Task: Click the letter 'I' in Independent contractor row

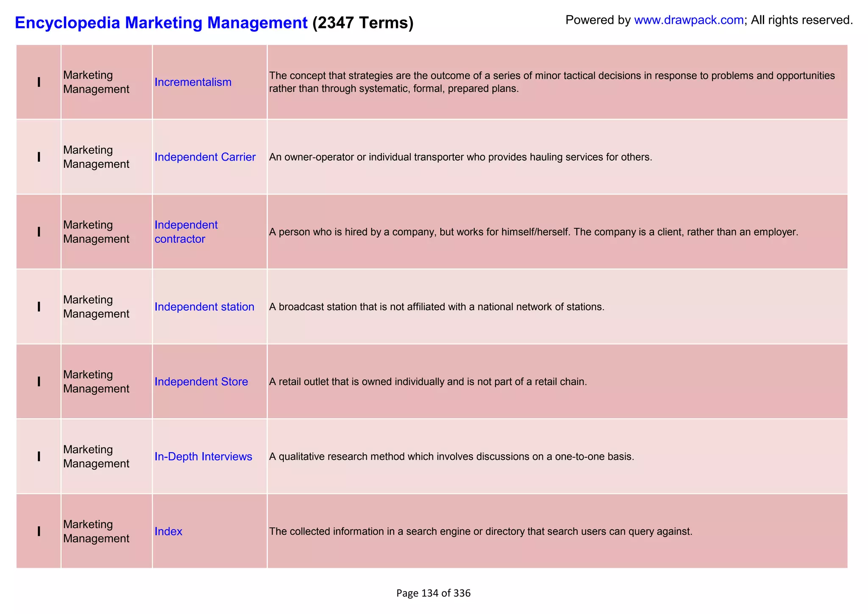Action: (x=39, y=232)
